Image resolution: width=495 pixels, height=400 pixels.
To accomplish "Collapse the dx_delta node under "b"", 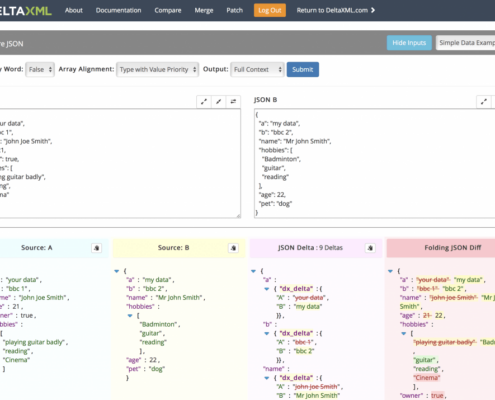I will pos(267,333).
